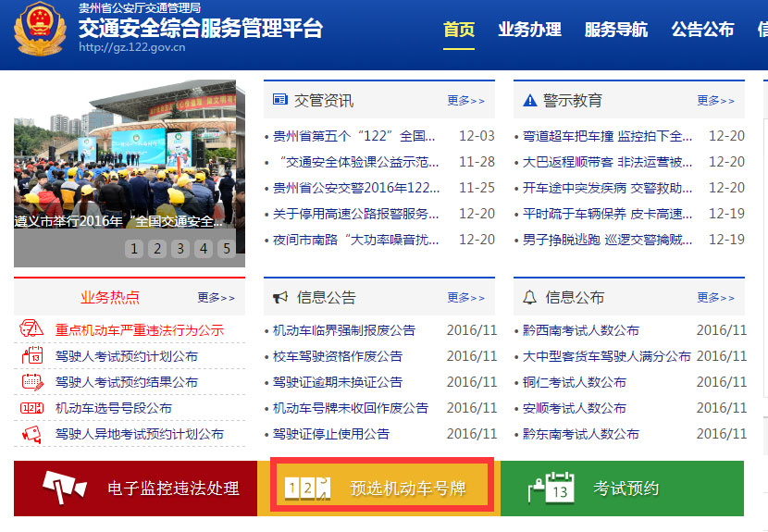Open the 服务导航 navigation menu
This screenshot has width=768, height=532.
(x=616, y=30)
